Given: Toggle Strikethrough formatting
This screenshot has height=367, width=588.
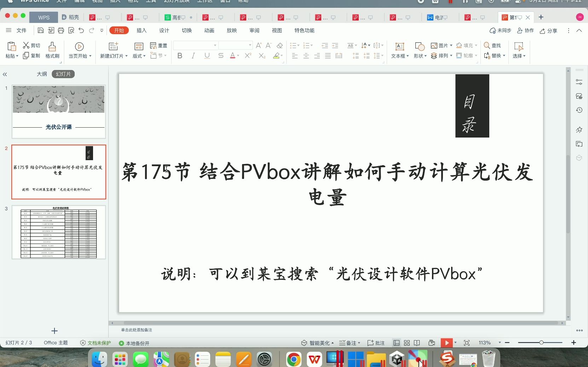Looking at the screenshot, I should pyautogui.click(x=221, y=56).
